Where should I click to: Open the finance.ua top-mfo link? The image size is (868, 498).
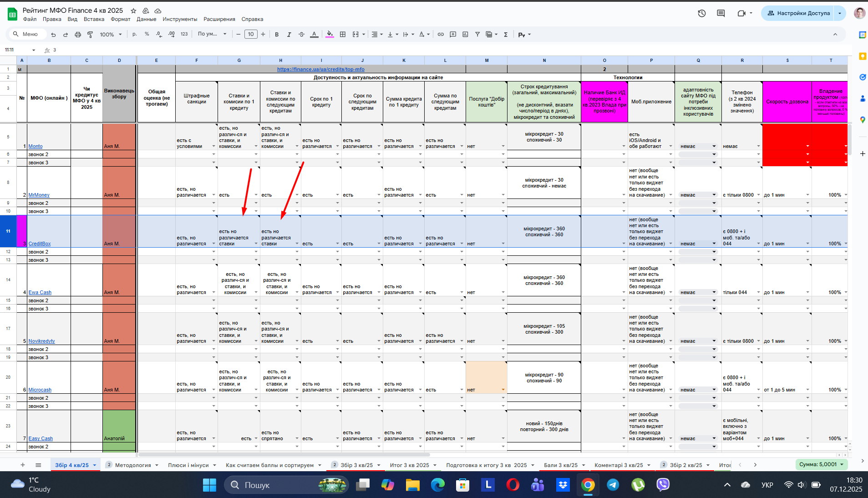(321, 69)
